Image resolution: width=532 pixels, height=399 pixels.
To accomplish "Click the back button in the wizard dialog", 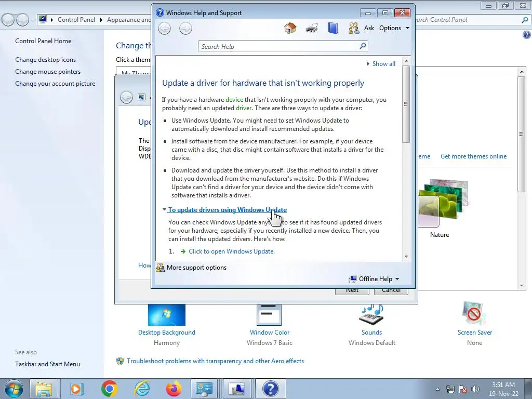I will [127, 97].
